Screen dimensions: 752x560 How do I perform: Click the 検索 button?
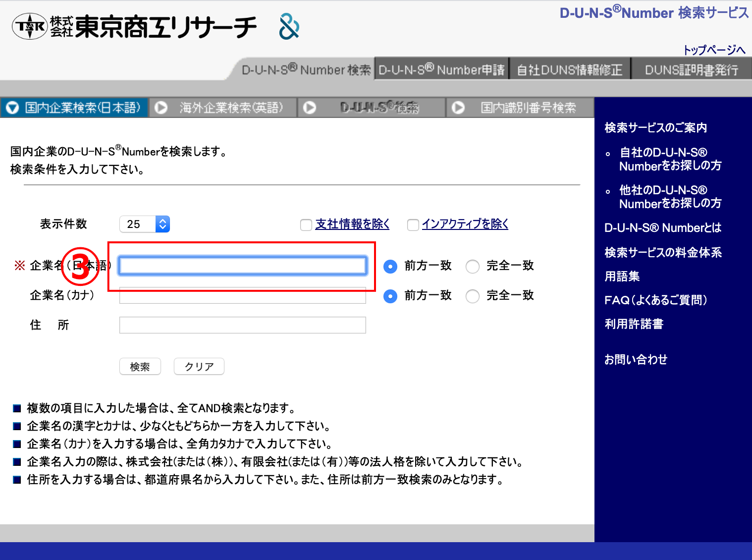140,367
